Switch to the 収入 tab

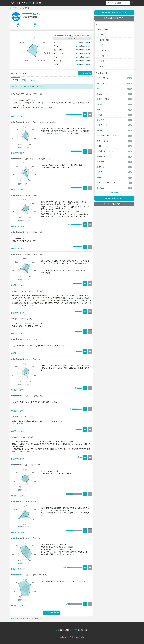click(x=35, y=25)
